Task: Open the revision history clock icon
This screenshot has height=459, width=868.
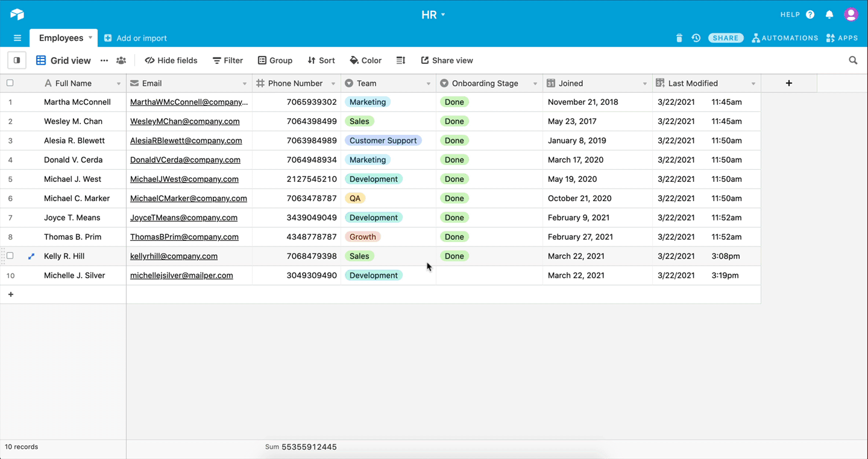Action: click(696, 38)
